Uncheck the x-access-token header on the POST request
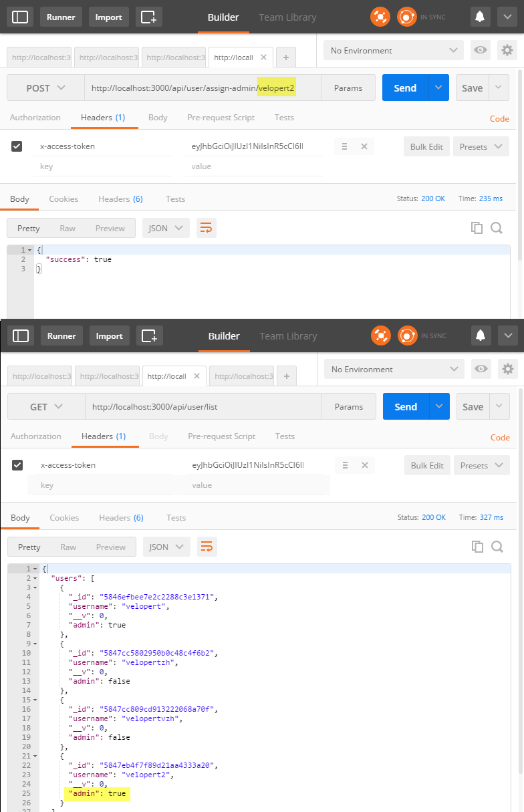Screen dimensions: 524x812 [17, 146]
